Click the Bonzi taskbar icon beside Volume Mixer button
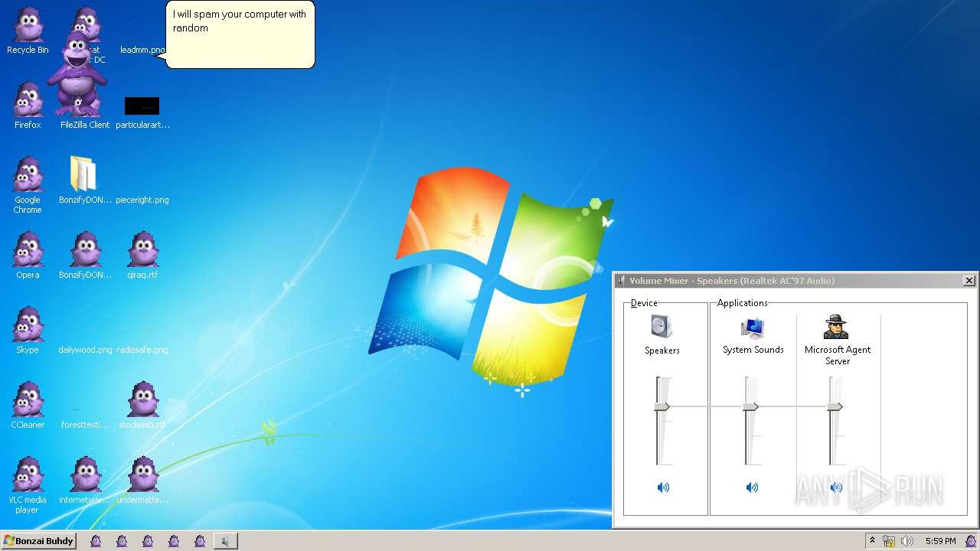This screenshot has width=980, height=551. click(x=200, y=541)
